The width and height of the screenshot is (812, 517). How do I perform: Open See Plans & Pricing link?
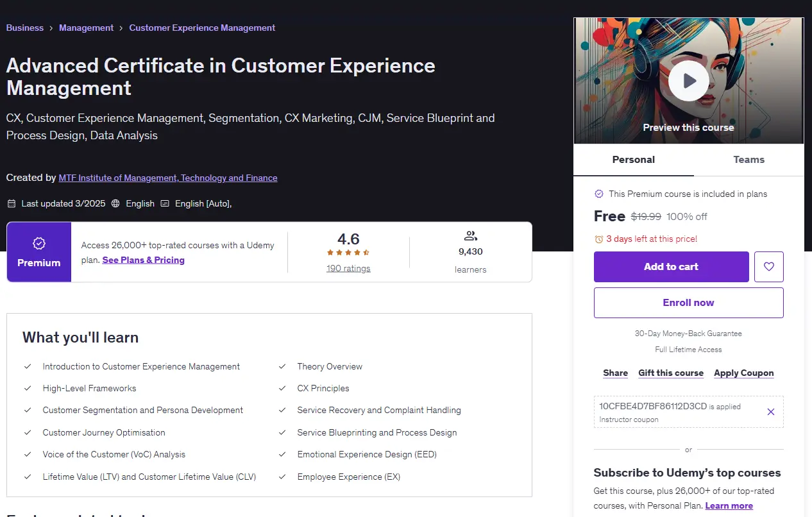coord(144,260)
